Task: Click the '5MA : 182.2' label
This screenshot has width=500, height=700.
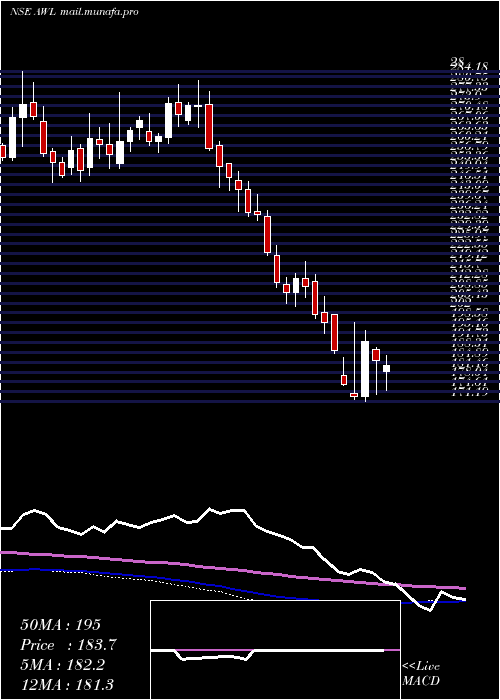Action: tap(62, 665)
